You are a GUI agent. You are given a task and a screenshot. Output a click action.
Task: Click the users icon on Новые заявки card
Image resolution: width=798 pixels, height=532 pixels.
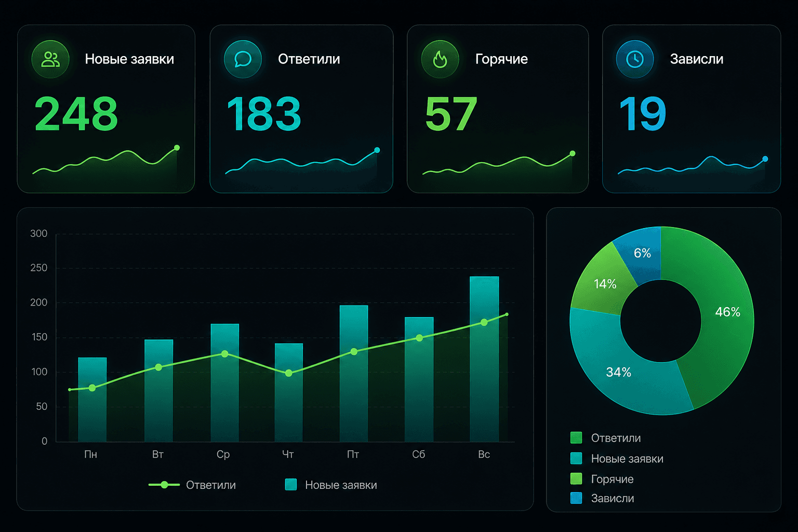click(50, 59)
